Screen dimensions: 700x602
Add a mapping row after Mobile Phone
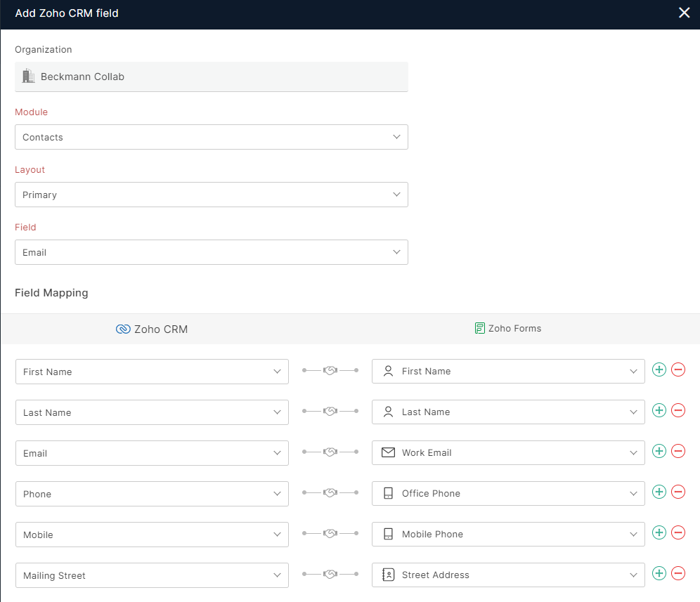(x=659, y=532)
